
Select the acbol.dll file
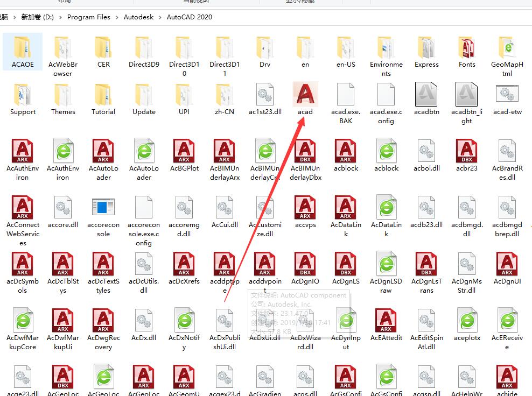click(x=426, y=155)
